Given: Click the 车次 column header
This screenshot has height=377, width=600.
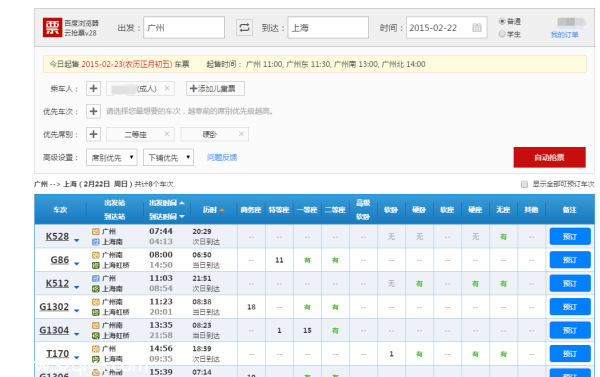Looking at the screenshot, I should tap(60, 210).
